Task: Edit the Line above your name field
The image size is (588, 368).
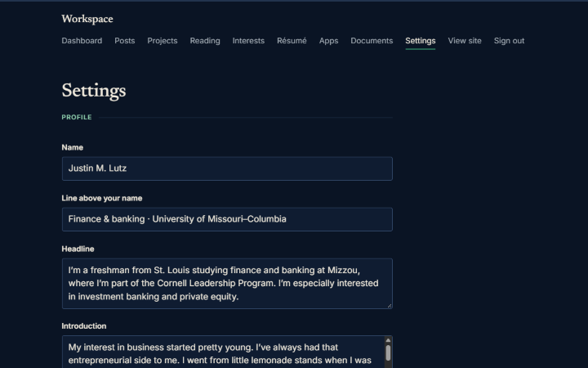Action: coord(227,219)
